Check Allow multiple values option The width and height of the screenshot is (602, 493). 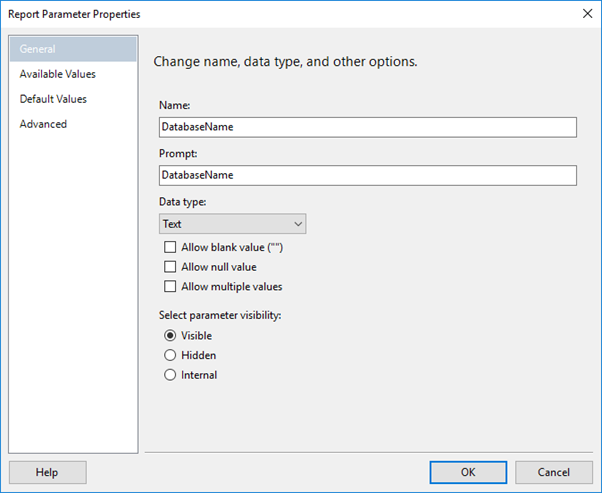click(170, 286)
